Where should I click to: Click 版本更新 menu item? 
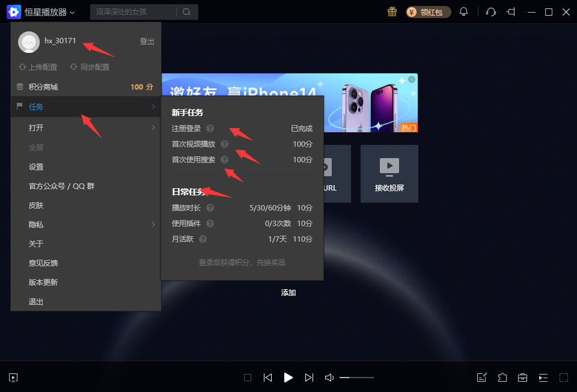pyautogui.click(x=43, y=283)
